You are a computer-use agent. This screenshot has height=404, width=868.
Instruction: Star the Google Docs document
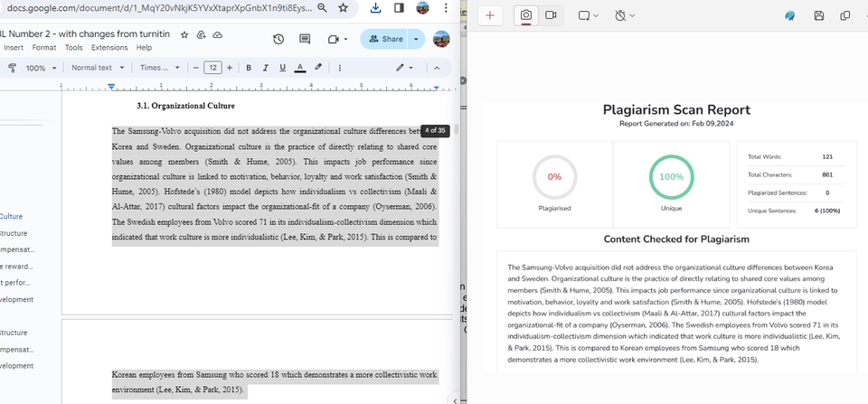[184, 34]
